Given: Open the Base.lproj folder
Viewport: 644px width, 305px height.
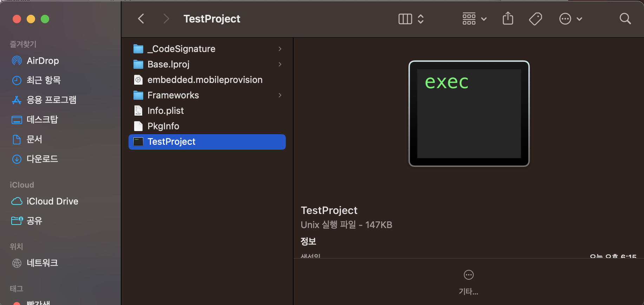Looking at the screenshot, I should [x=168, y=64].
